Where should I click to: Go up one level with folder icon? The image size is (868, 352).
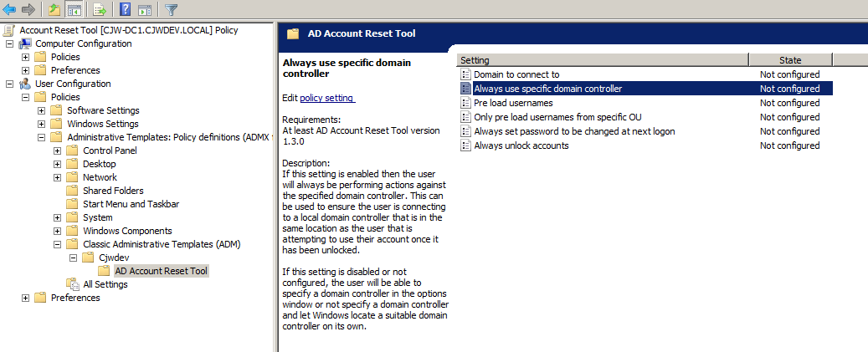(54, 10)
